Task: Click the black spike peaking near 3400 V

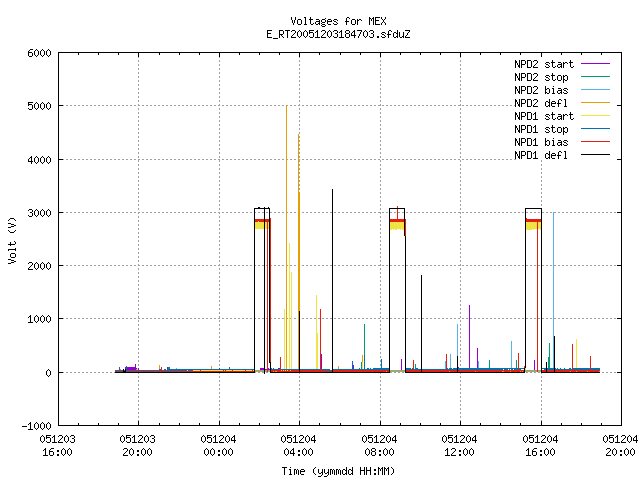Action: 332,281
